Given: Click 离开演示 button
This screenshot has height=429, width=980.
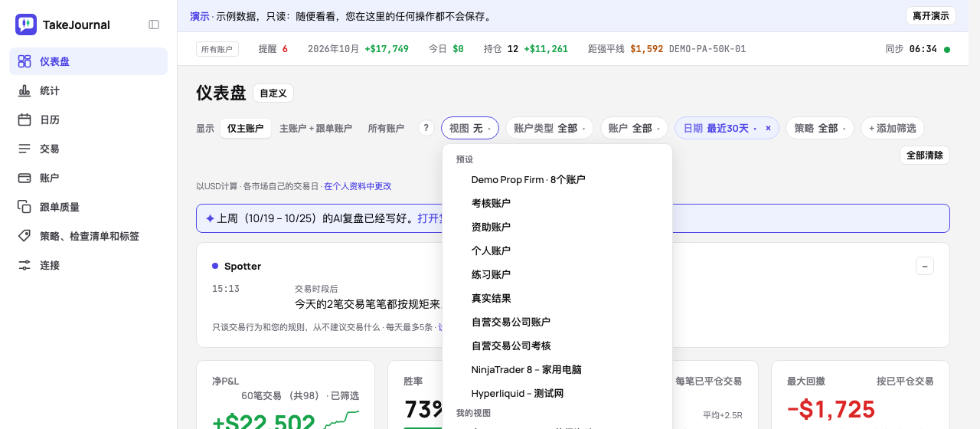Looking at the screenshot, I should [x=930, y=16].
